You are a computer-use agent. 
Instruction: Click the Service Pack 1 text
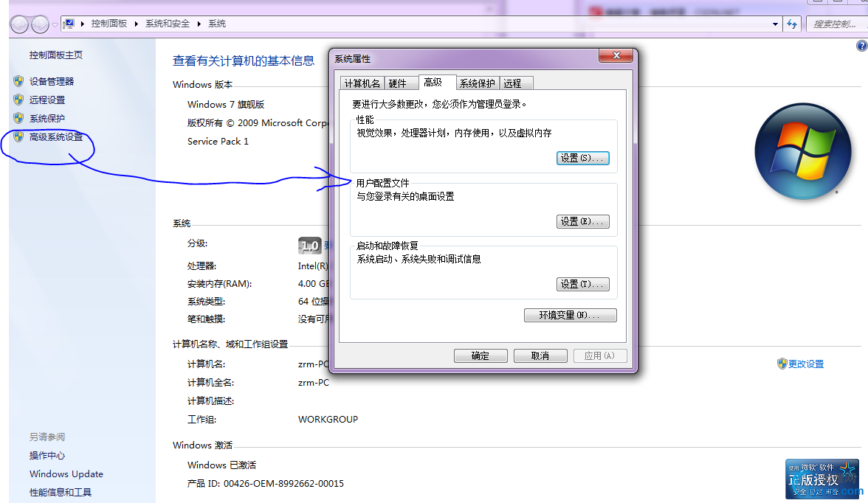pyautogui.click(x=218, y=141)
